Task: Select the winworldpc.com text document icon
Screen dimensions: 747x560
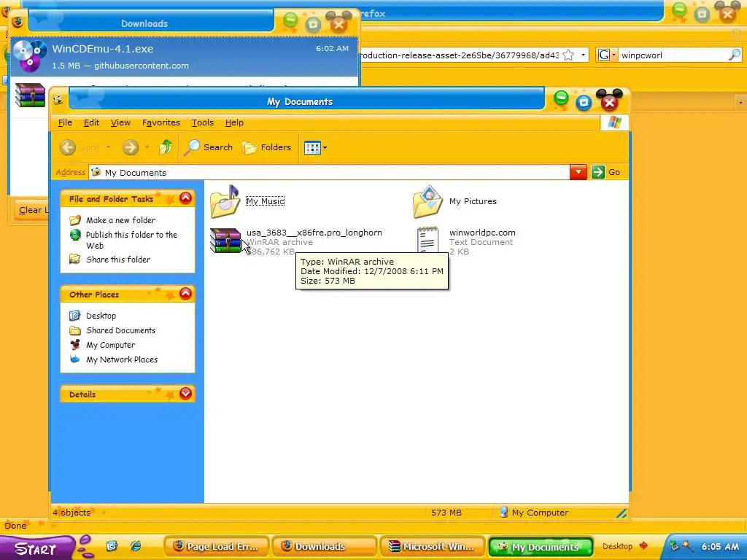Action: pyautogui.click(x=427, y=241)
